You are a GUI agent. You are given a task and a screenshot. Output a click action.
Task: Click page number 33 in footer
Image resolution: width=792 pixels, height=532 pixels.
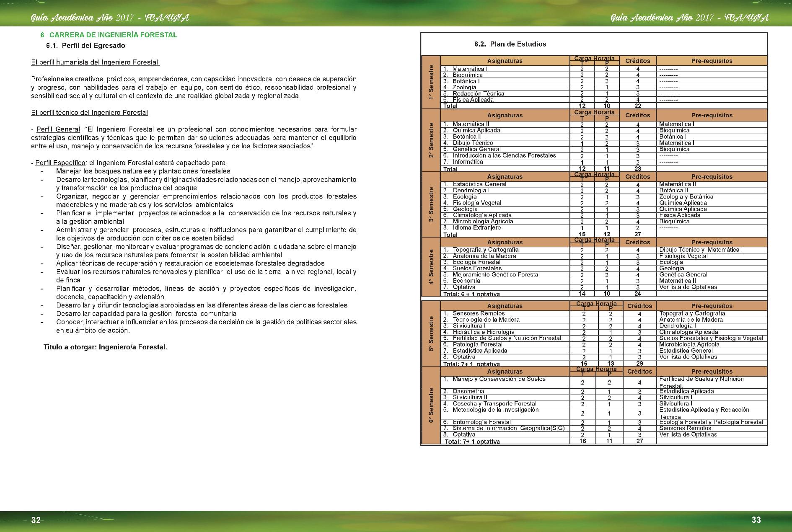tap(756, 520)
